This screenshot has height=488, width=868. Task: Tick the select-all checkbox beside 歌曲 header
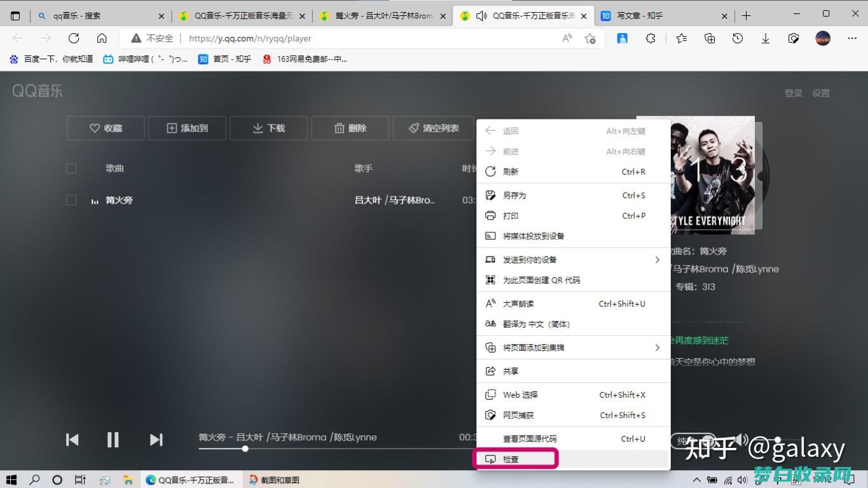tap(71, 168)
